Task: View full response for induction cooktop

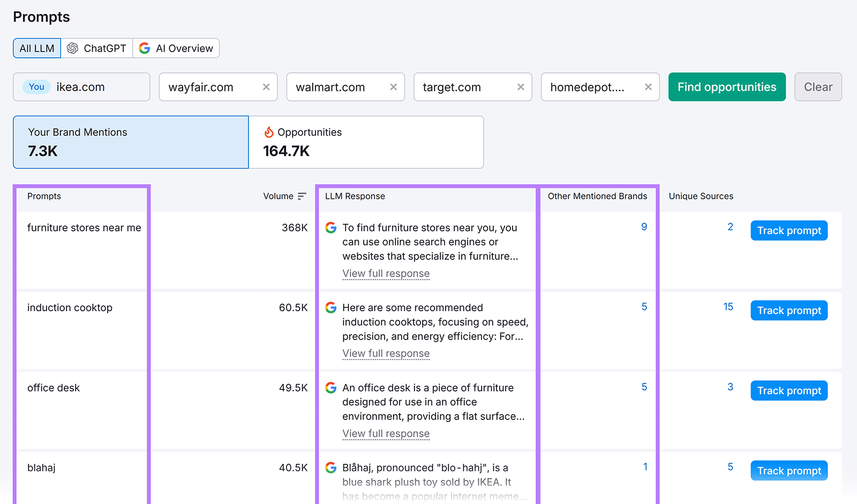Action: point(386,353)
